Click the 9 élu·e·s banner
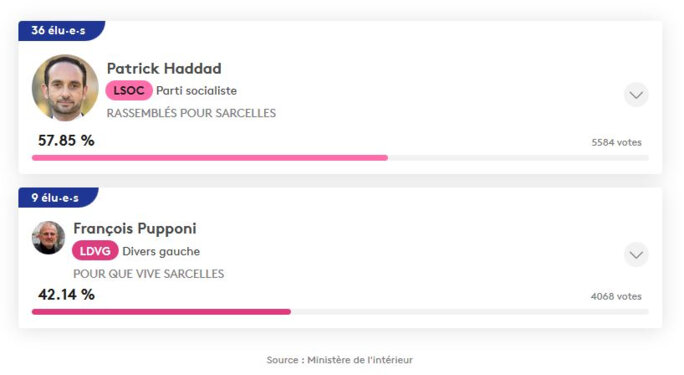Image resolution: width=684 pixels, height=375 pixels. 58,198
